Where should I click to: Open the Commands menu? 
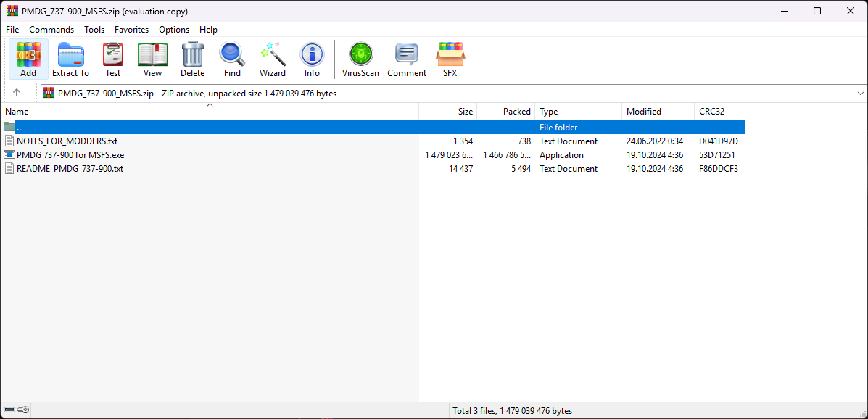point(51,29)
